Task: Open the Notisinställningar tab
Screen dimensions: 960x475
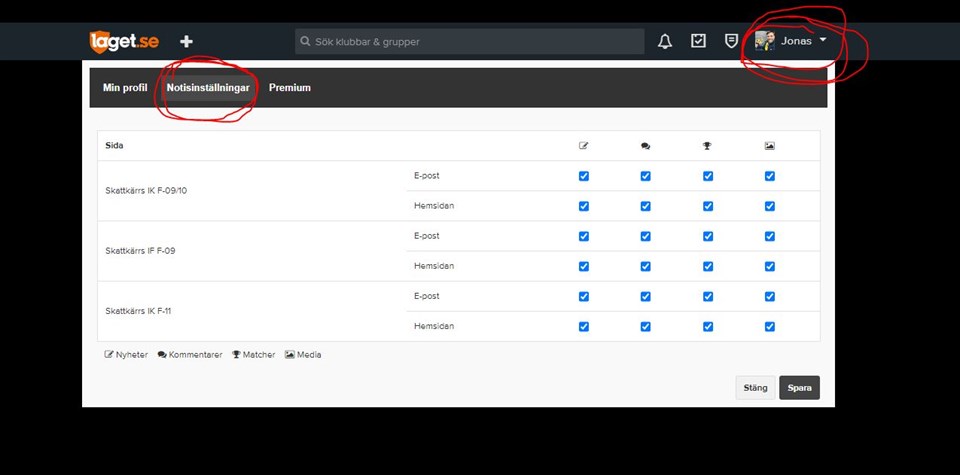Action: 208,88
